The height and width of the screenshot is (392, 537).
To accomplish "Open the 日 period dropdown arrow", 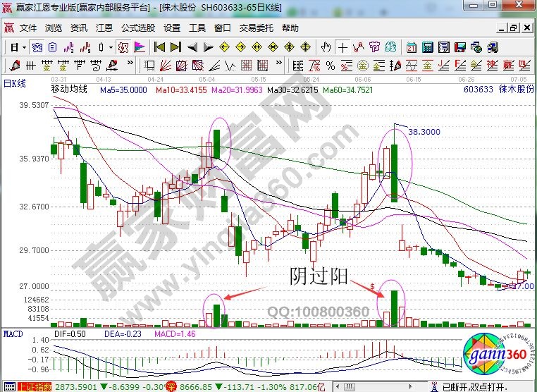I will [24, 47].
